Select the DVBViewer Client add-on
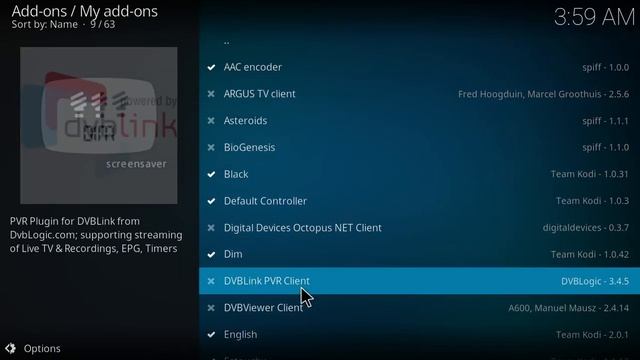This screenshot has height=360, width=640. 419,308
